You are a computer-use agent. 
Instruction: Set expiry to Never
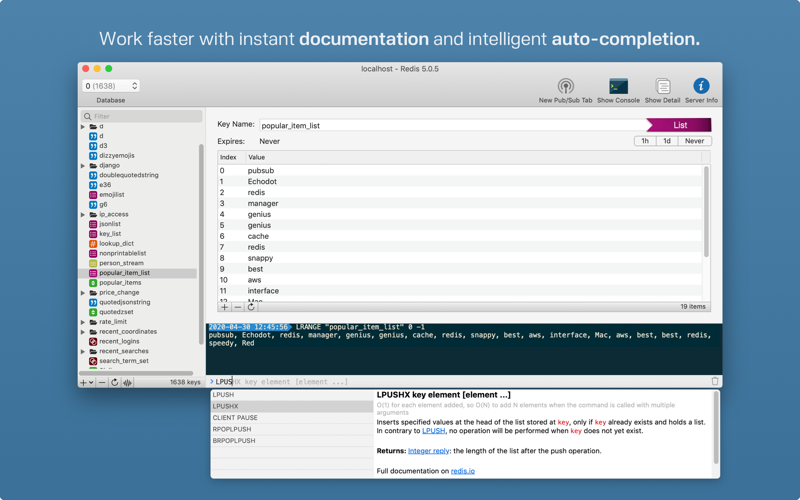click(x=694, y=141)
